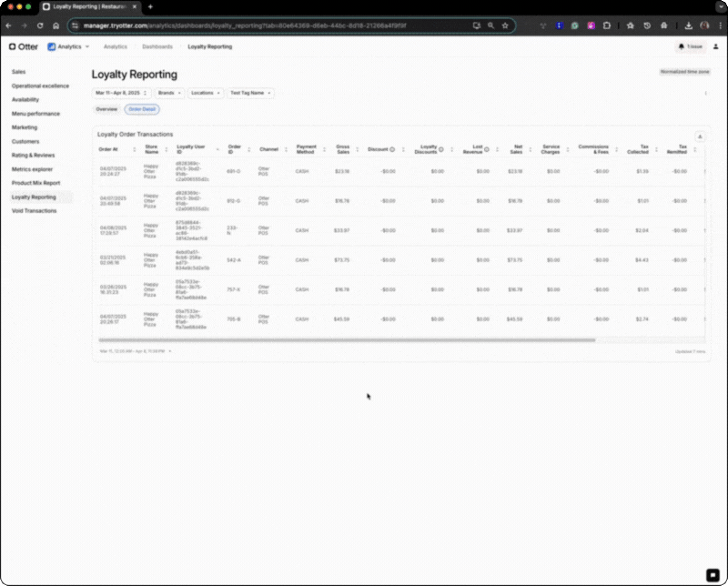Expand the Brands filter dropdown

(x=169, y=93)
